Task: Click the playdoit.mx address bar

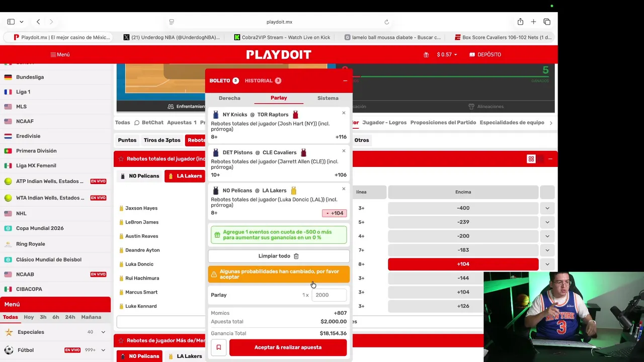Action: pos(279,22)
